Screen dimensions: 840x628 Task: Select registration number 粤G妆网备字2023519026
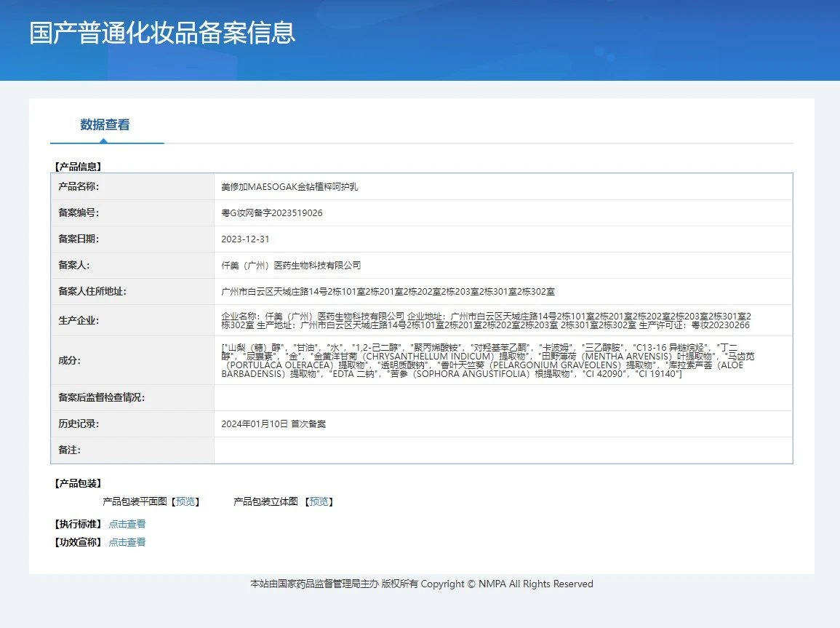(x=271, y=213)
